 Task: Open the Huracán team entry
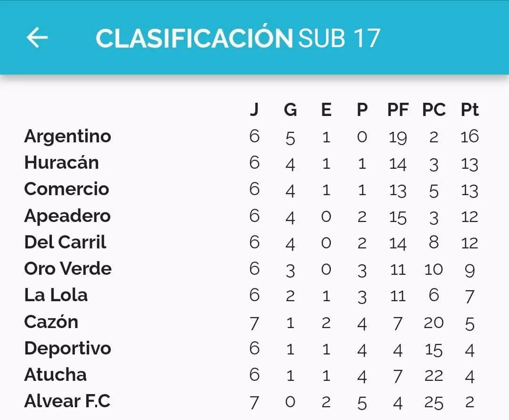tap(61, 162)
